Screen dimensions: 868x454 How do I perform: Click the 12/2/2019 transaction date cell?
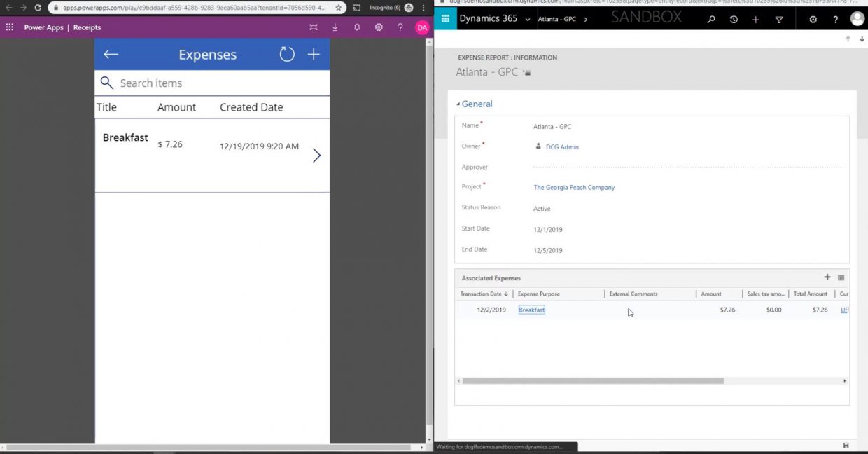[491, 310]
